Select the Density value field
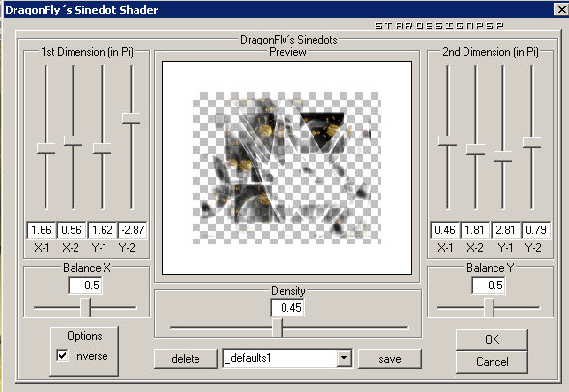The image size is (569, 392). [x=287, y=308]
